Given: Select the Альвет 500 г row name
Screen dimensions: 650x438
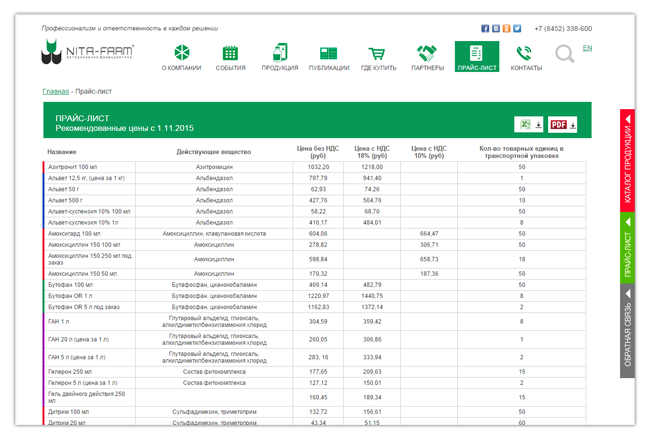Looking at the screenshot, I should coord(65,201).
